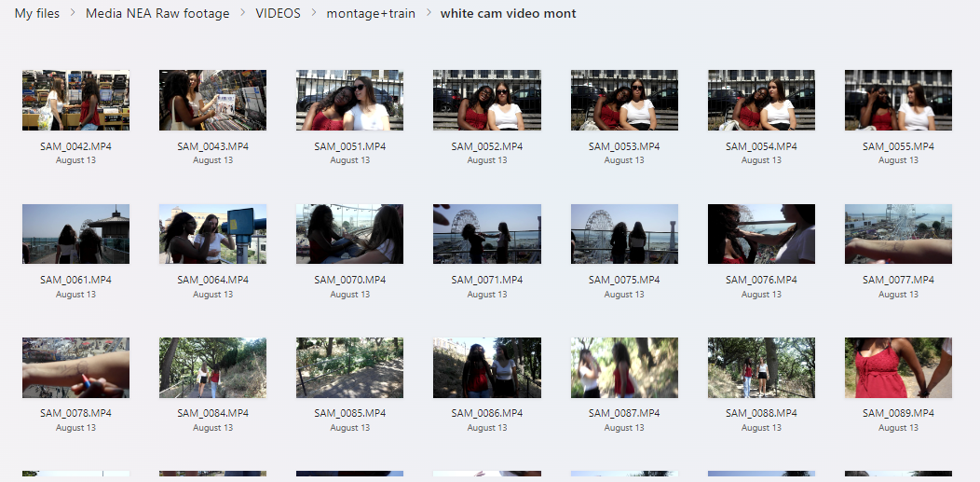
Task: Open SAM_0055.MP4 thumbnail
Action: click(898, 100)
